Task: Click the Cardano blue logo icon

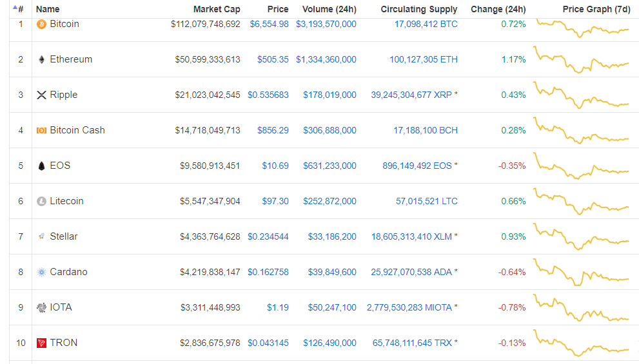Action: [x=41, y=272]
